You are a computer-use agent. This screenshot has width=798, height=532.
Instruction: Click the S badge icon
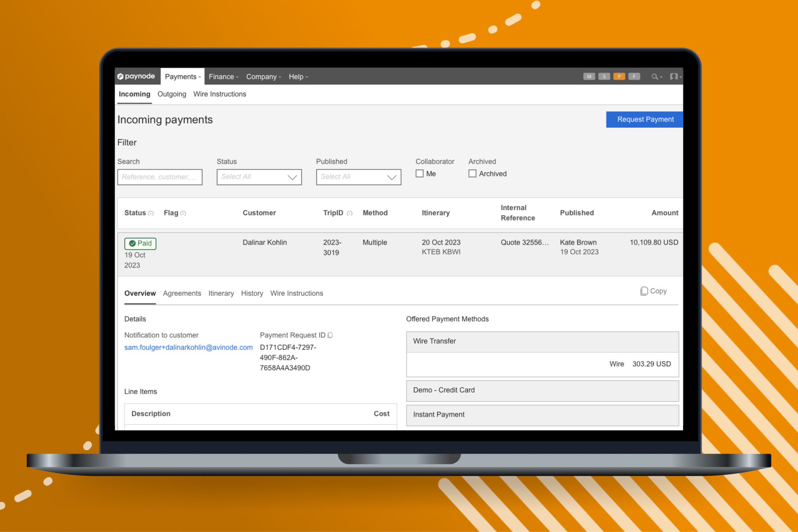[604, 76]
